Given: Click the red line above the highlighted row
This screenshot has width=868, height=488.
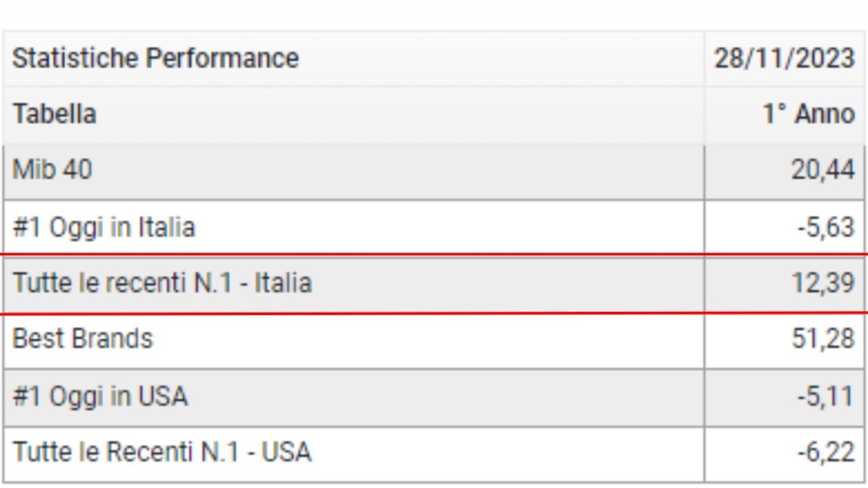Looking at the screenshot, I should pyautogui.click(x=347, y=255).
